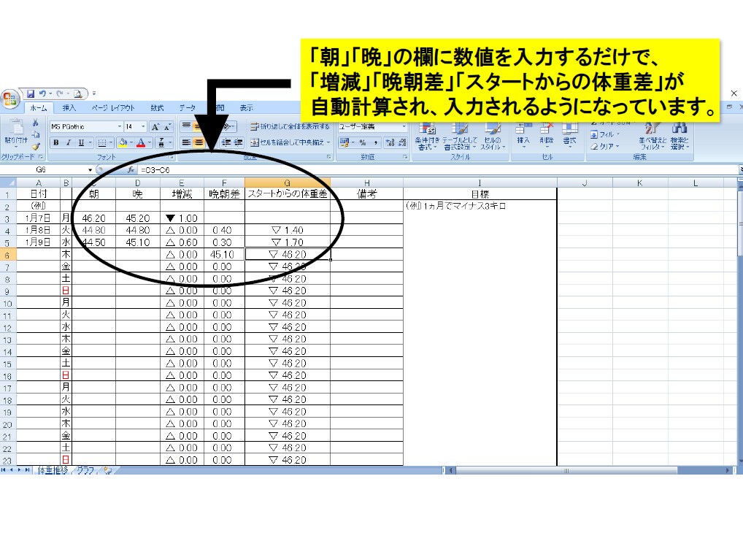This screenshot has width=743, height=560.
Task: Click the 書式 format cells button
Action: pyautogui.click(x=569, y=134)
